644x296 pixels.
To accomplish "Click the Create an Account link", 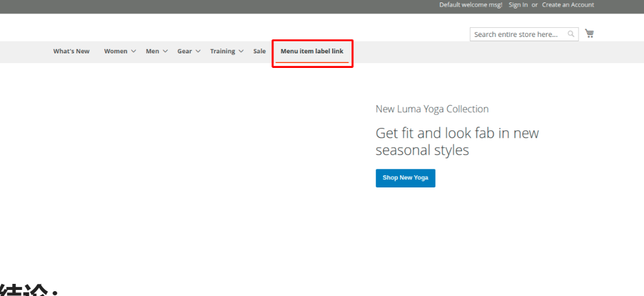I will (x=568, y=5).
